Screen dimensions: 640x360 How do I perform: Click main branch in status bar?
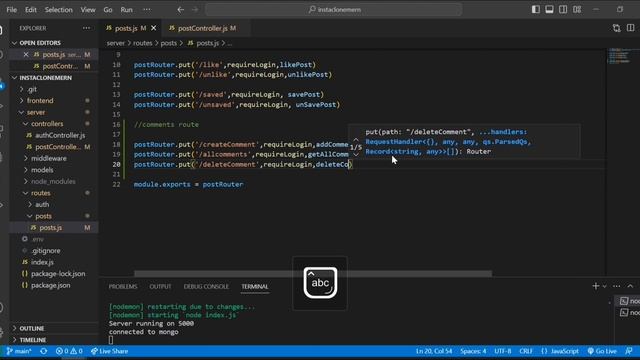click(19, 351)
